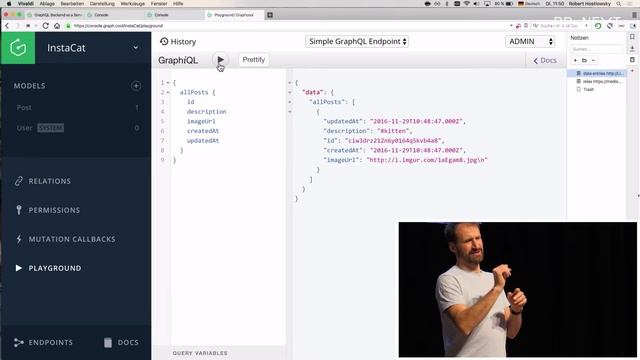Click the Graphcool logo icon
Screen dimensions: 640x360
(18, 48)
